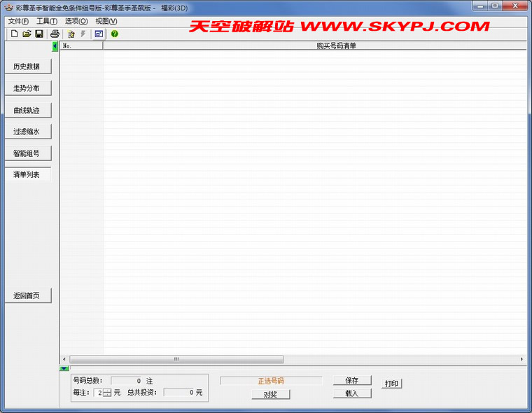The image size is (532, 413).
Task: Click the 对奖 button
Action: point(271,394)
